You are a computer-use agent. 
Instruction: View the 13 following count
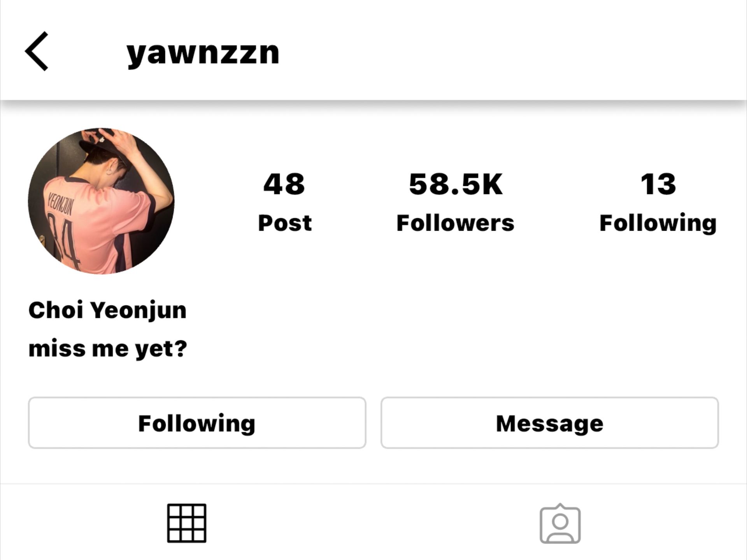[658, 184]
